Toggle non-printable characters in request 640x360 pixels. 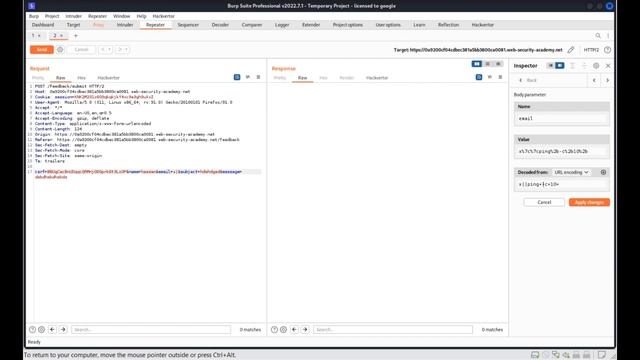coord(248,77)
